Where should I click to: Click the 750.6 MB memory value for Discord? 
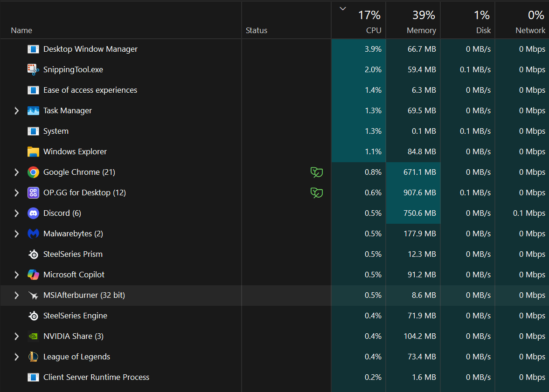(419, 213)
